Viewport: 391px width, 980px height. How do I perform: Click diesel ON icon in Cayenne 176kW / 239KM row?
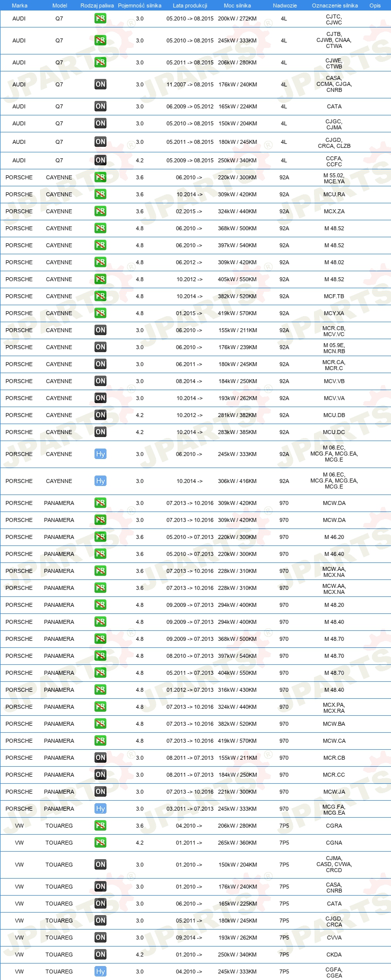100,347
